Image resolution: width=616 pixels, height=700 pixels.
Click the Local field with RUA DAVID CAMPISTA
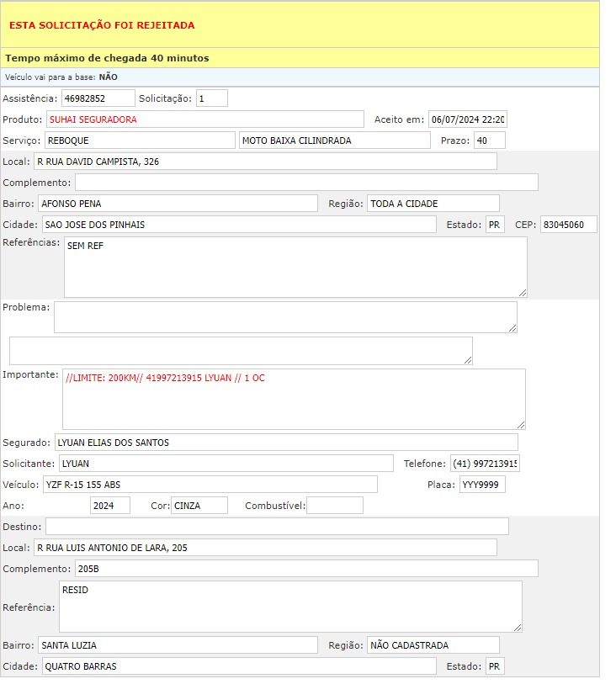265,162
